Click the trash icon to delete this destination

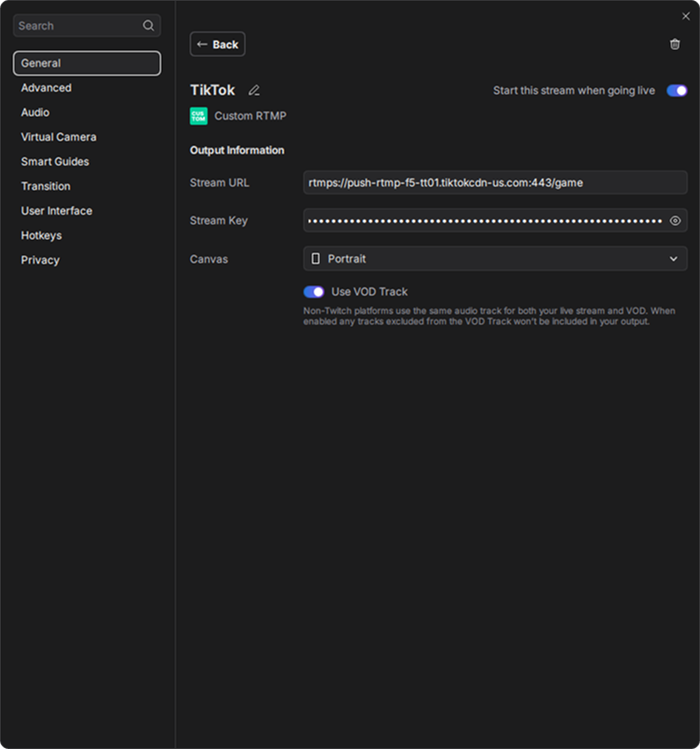(674, 44)
